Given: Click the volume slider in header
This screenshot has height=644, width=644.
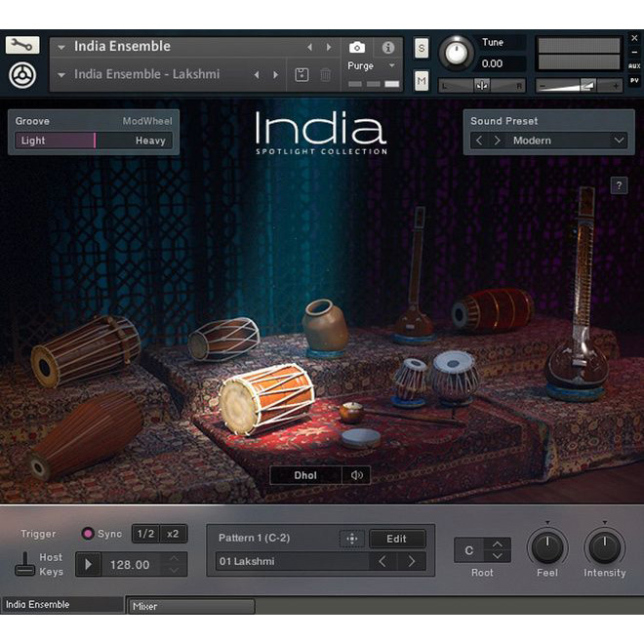Looking at the screenshot, I should click(x=579, y=86).
